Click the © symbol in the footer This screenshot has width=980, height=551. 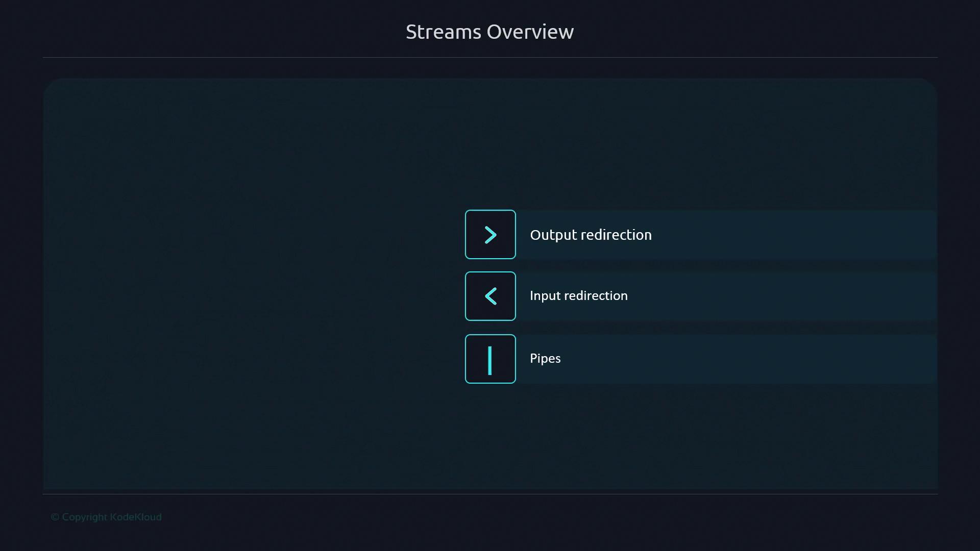55,517
